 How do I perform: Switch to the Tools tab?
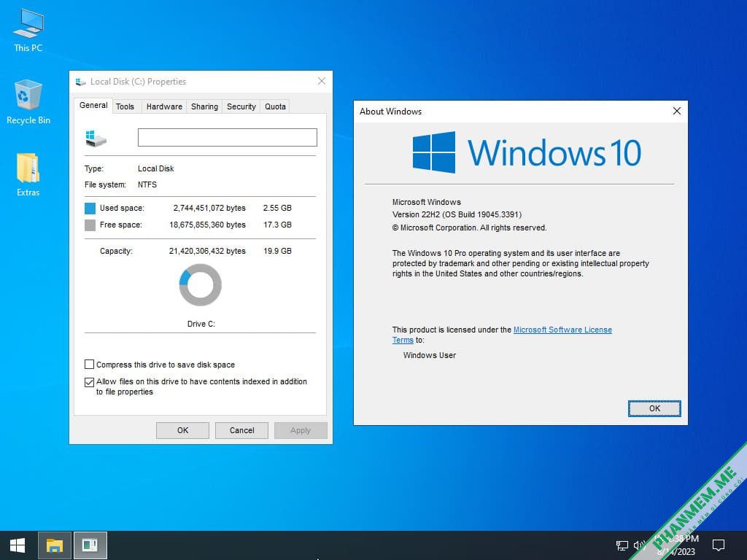coord(125,106)
